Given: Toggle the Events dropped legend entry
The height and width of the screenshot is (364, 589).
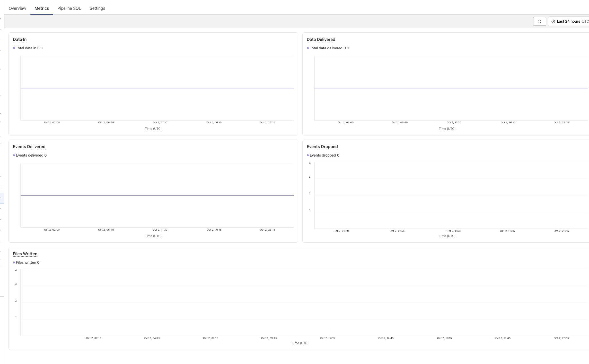Looking at the screenshot, I should [323, 155].
